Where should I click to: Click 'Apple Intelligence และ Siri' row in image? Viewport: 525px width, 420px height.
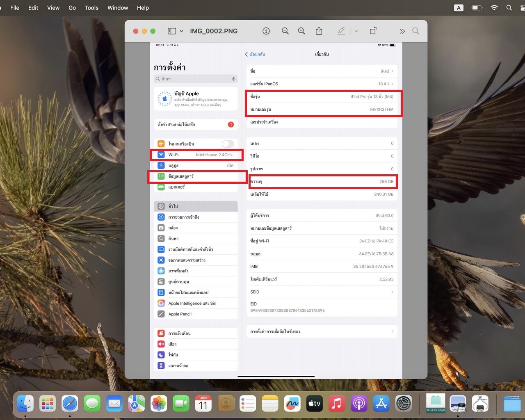click(x=196, y=304)
